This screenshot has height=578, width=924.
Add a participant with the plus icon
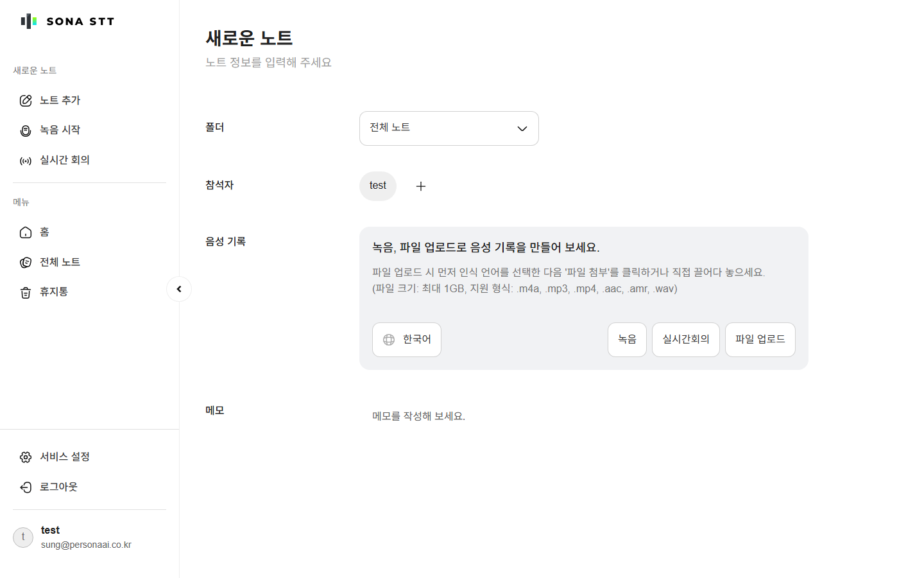pos(421,186)
